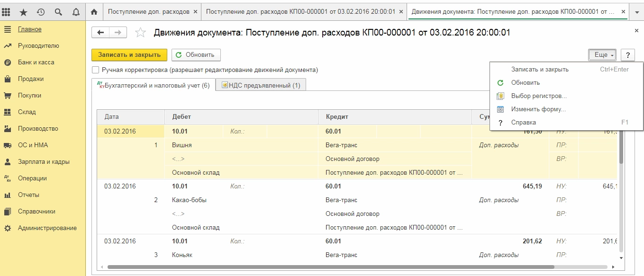Viewport: 644px width, 276px height.
Task: Close the Движения документа tab
Action: click(623, 12)
